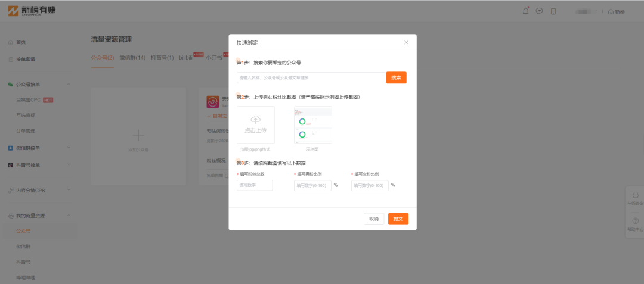Click the 我的流量资源 icon
The image size is (644, 284).
(10, 216)
